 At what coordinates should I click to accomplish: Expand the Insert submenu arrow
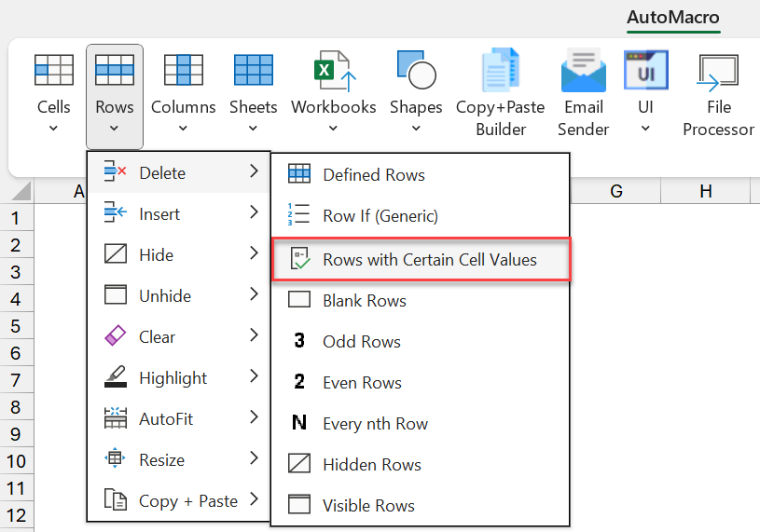[254, 213]
